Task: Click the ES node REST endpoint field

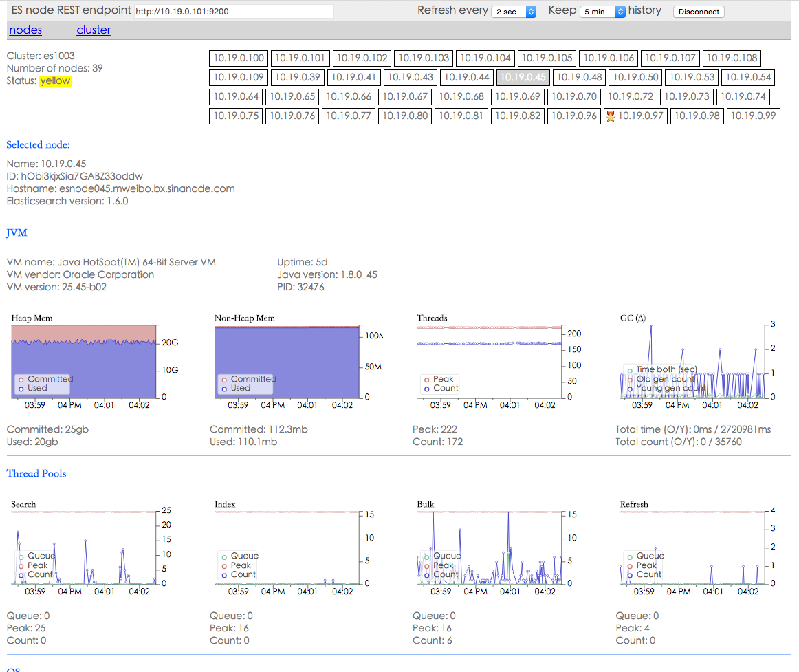Action: [x=234, y=12]
